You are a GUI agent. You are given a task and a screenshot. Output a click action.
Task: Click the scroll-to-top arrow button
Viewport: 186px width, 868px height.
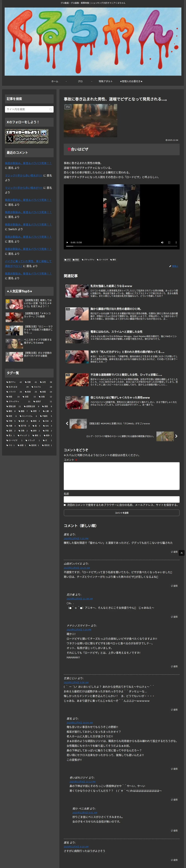pyautogui.click(x=182, y=553)
